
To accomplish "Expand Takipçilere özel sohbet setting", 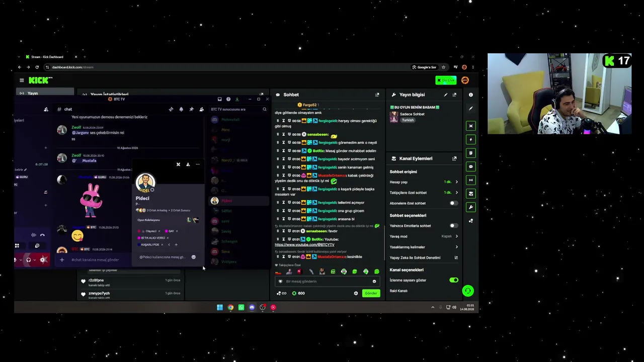I will click(x=424, y=193).
